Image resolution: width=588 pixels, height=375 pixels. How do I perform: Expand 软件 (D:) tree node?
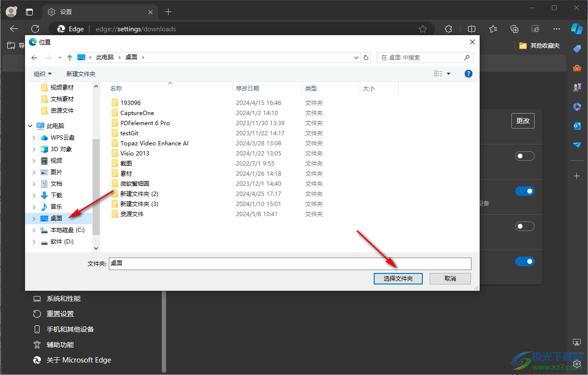click(34, 242)
